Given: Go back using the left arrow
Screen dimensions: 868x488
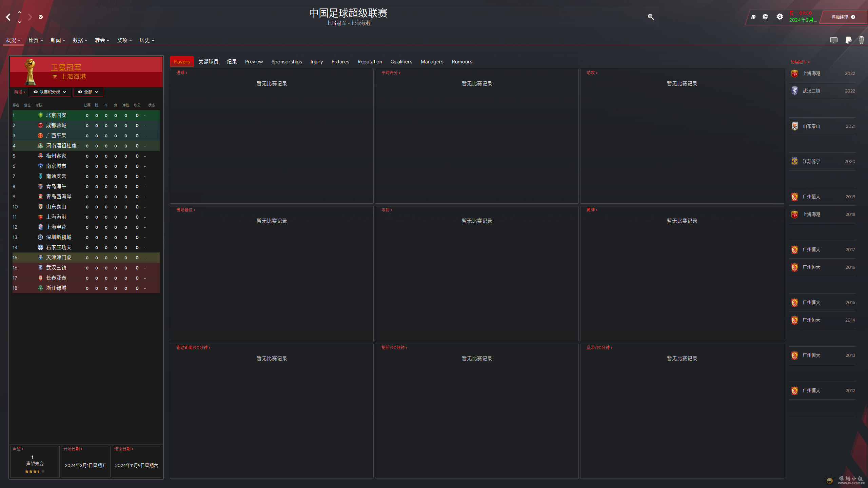Looking at the screenshot, I should pyautogui.click(x=8, y=17).
